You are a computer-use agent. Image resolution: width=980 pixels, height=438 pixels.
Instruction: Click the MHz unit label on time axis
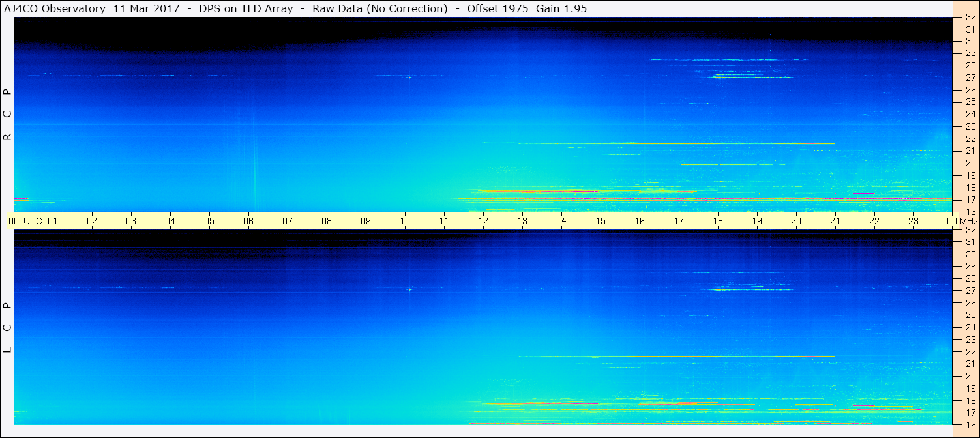968,221
